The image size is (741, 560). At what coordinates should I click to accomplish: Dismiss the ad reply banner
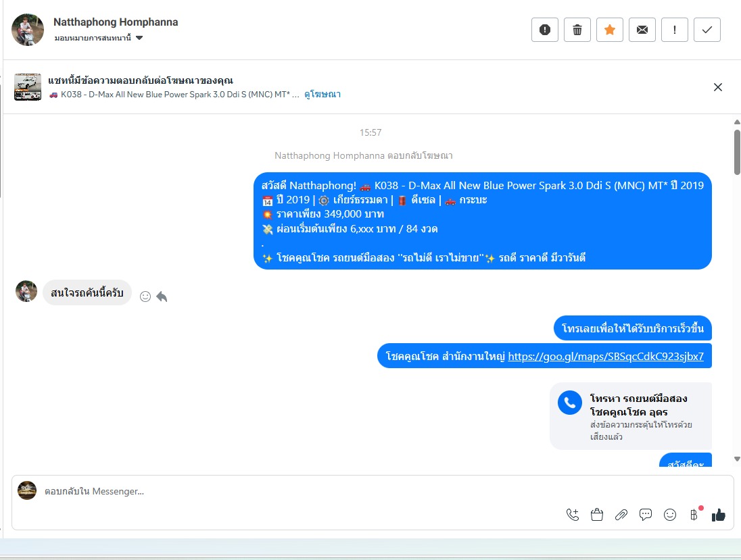click(x=718, y=87)
